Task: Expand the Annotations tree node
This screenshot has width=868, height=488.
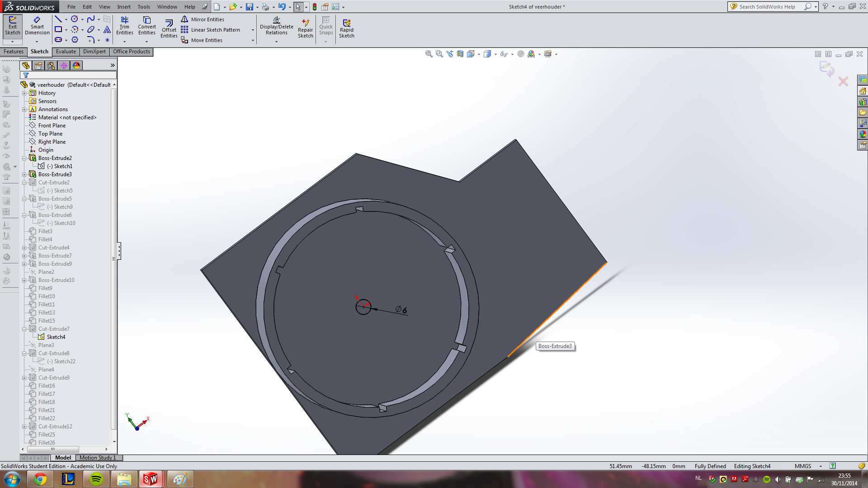Action: 24,109
